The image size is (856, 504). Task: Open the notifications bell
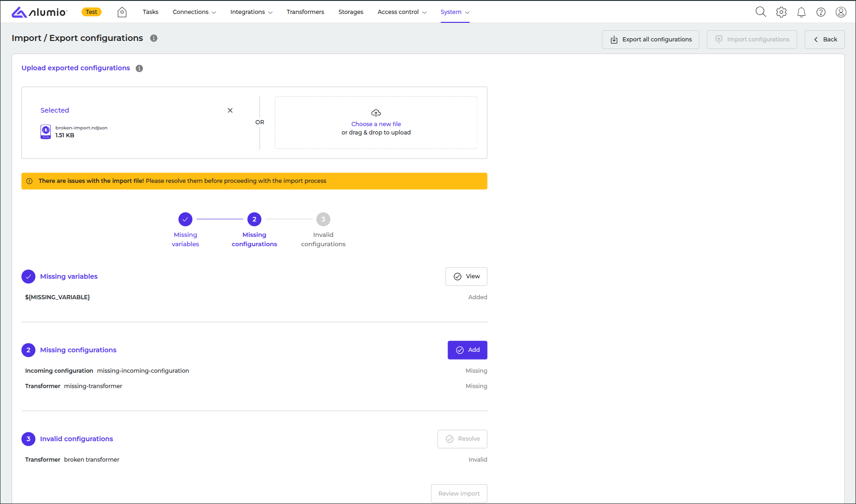coord(801,12)
